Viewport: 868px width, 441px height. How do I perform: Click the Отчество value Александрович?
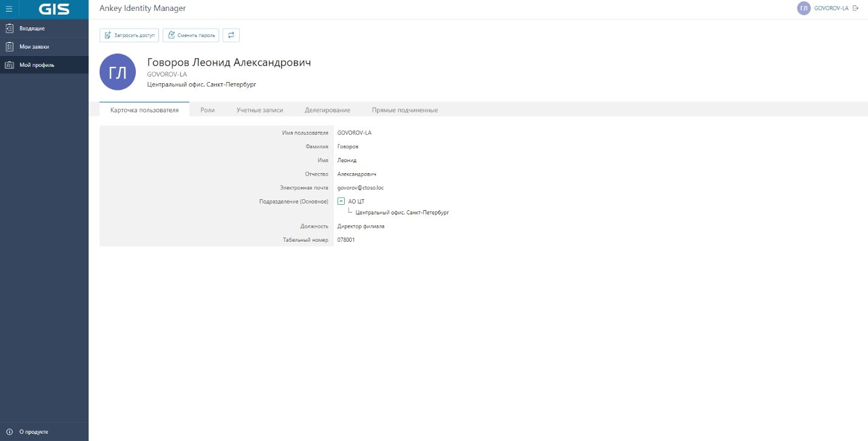click(357, 174)
